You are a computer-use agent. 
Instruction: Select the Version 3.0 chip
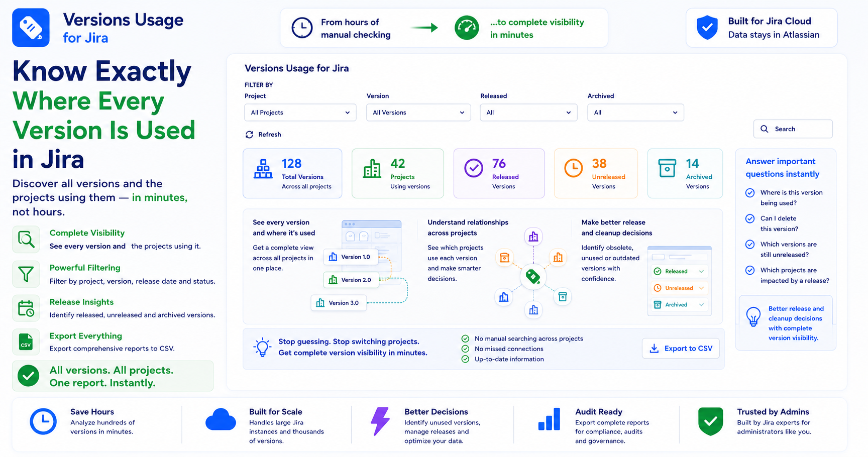[339, 303]
